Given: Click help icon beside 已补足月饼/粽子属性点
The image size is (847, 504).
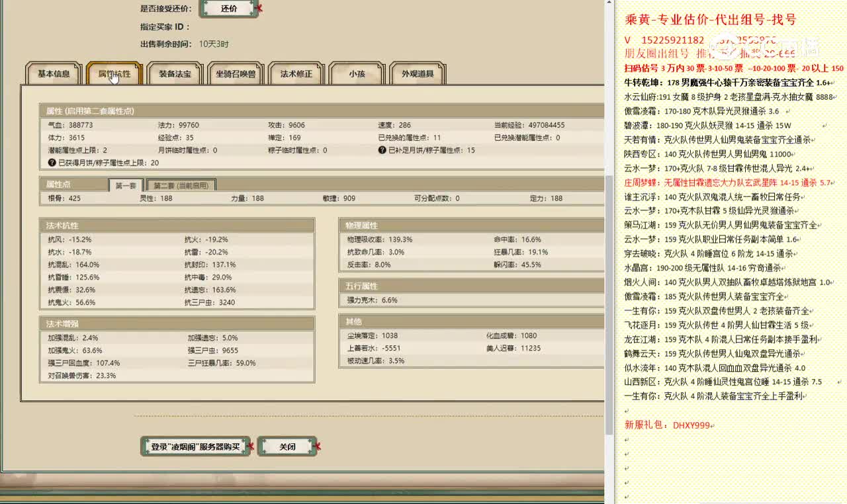Looking at the screenshot, I should [x=382, y=150].
